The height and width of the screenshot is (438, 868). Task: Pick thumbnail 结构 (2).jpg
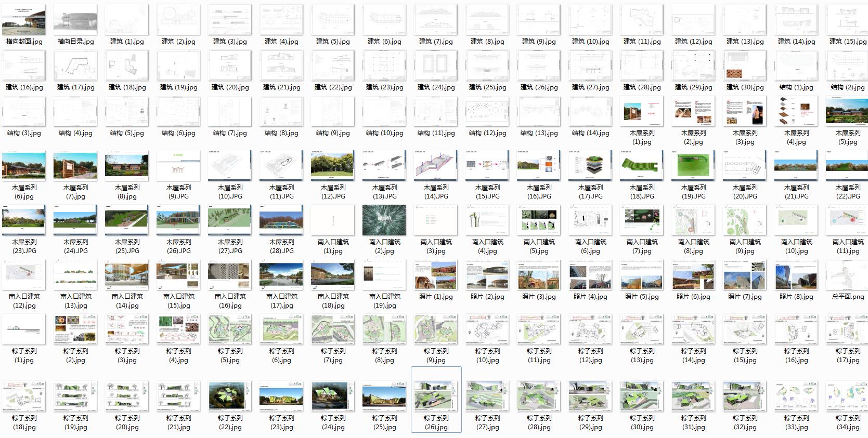848,66
